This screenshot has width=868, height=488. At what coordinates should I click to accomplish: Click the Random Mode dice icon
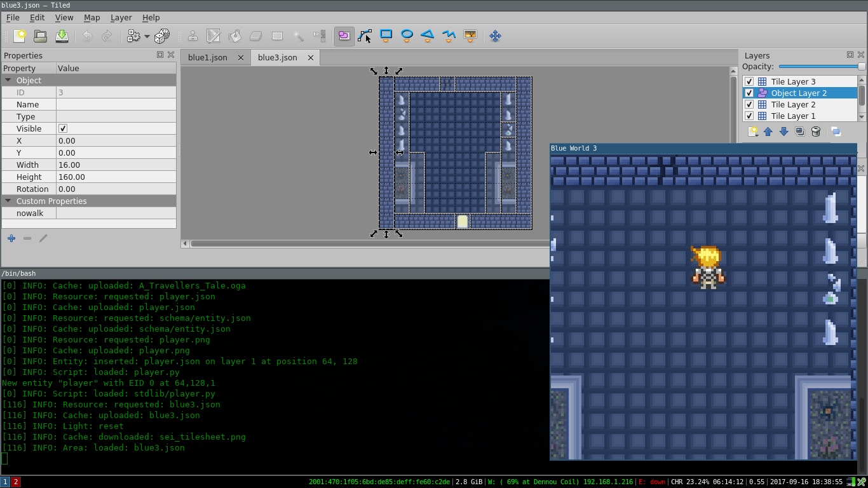[x=162, y=36]
